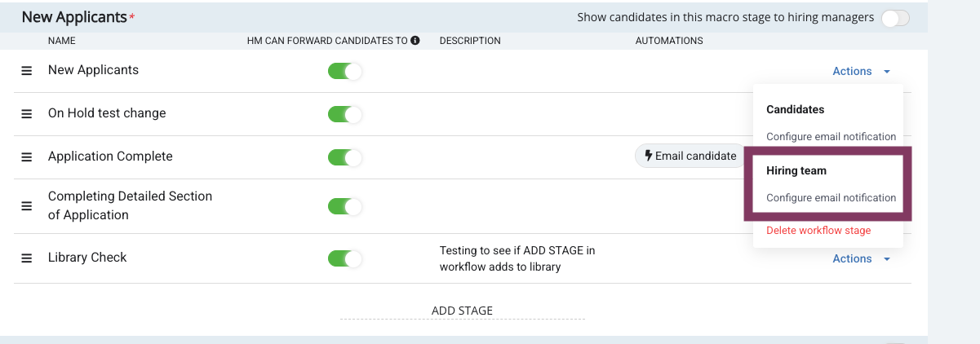
Task: Click drag handle beside On Hold test change
Action: [x=26, y=114]
